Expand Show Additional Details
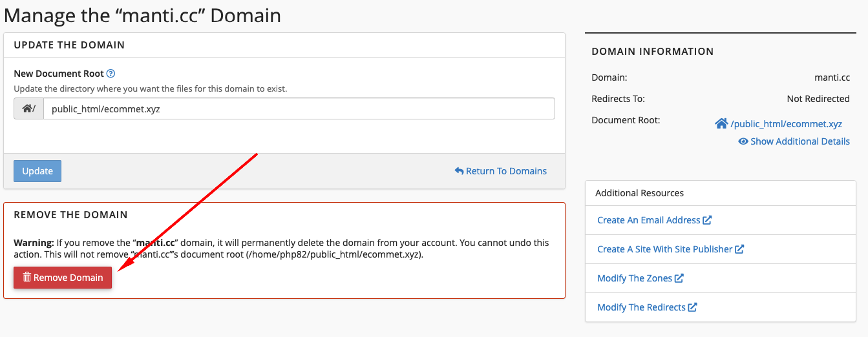This screenshot has width=868, height=337. tap(799, 141)
